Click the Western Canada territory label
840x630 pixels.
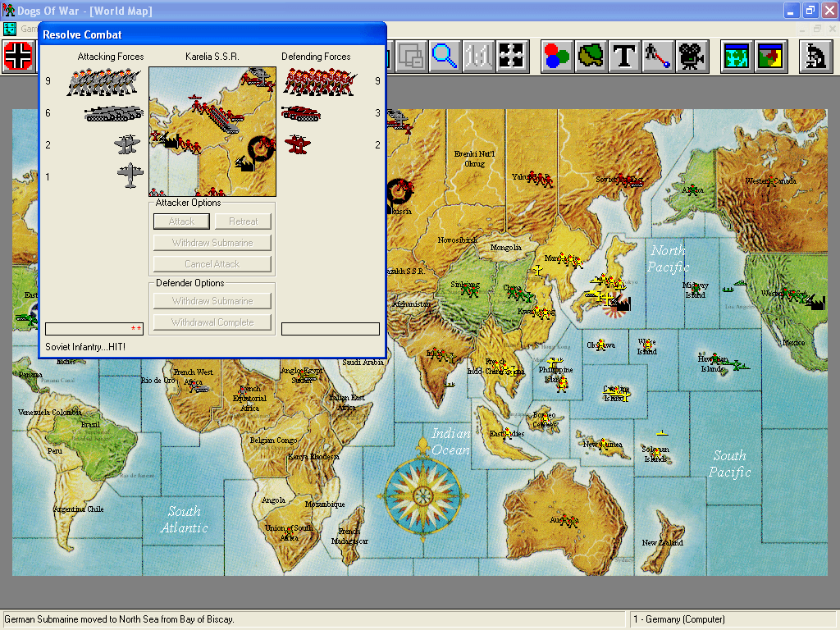coord(770,181)
